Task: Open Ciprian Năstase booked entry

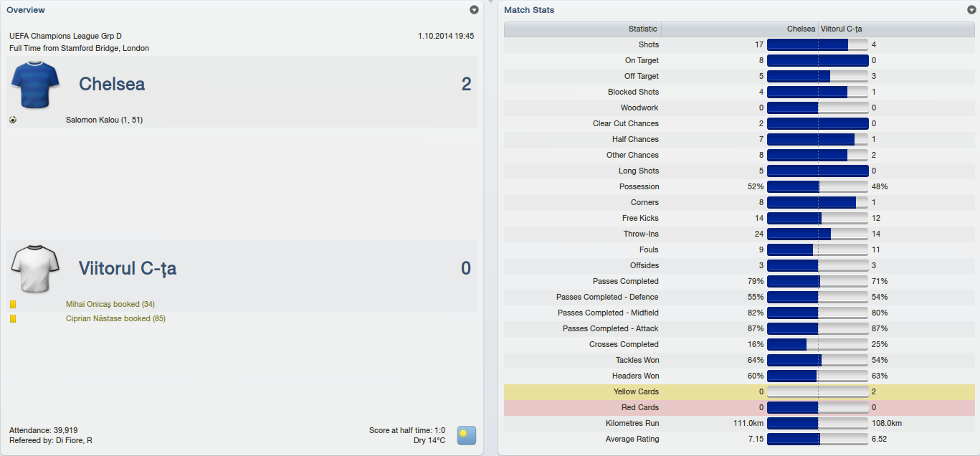Action: click(115, 318)
